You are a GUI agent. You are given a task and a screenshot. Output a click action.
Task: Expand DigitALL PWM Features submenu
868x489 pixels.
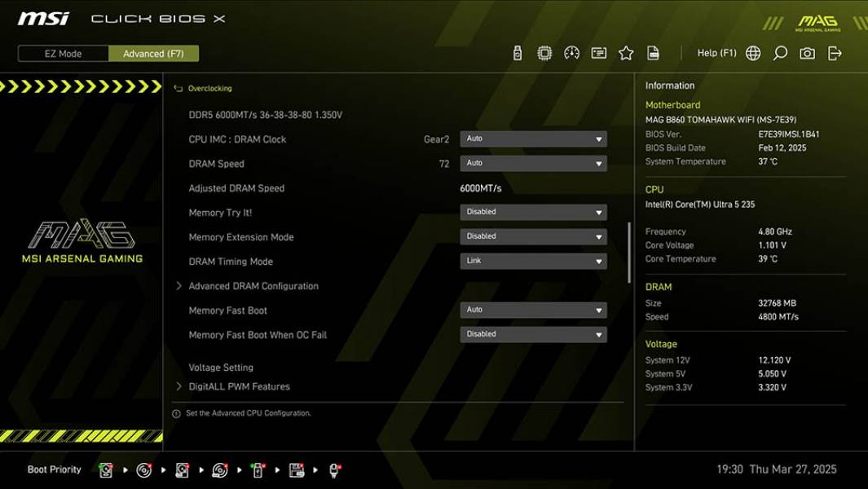click(x=239, y=386)
